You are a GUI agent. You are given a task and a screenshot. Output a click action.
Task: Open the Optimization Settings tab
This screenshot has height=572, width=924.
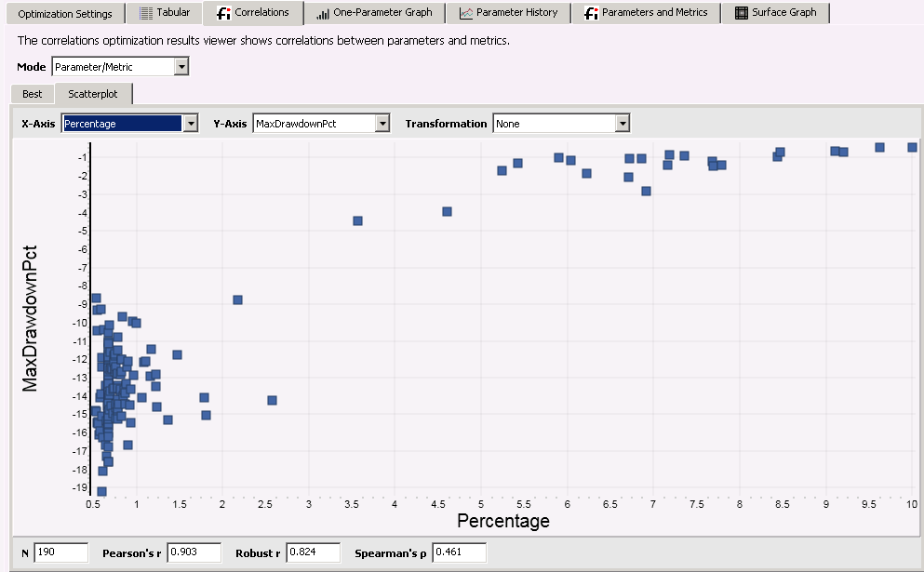[65, 13]
